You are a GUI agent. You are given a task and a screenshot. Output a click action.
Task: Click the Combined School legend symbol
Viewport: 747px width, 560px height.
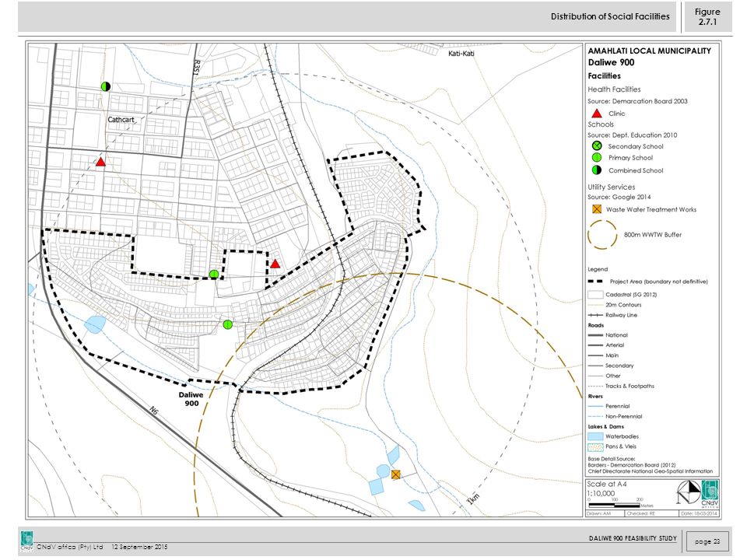597,170
